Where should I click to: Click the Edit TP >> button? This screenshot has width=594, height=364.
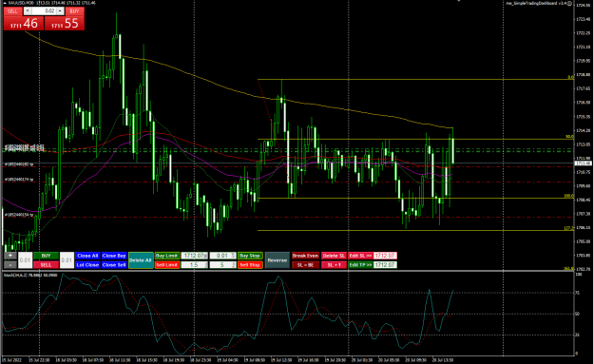360,265
